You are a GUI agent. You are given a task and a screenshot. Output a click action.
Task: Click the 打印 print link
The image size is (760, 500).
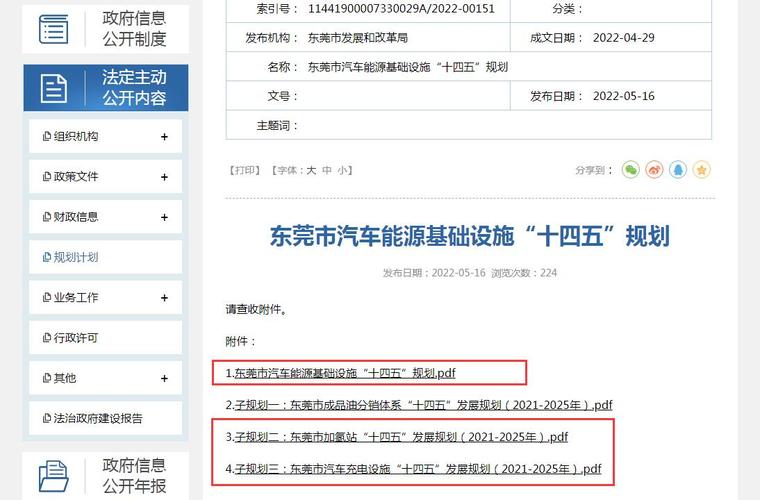(x=245, y=171)
